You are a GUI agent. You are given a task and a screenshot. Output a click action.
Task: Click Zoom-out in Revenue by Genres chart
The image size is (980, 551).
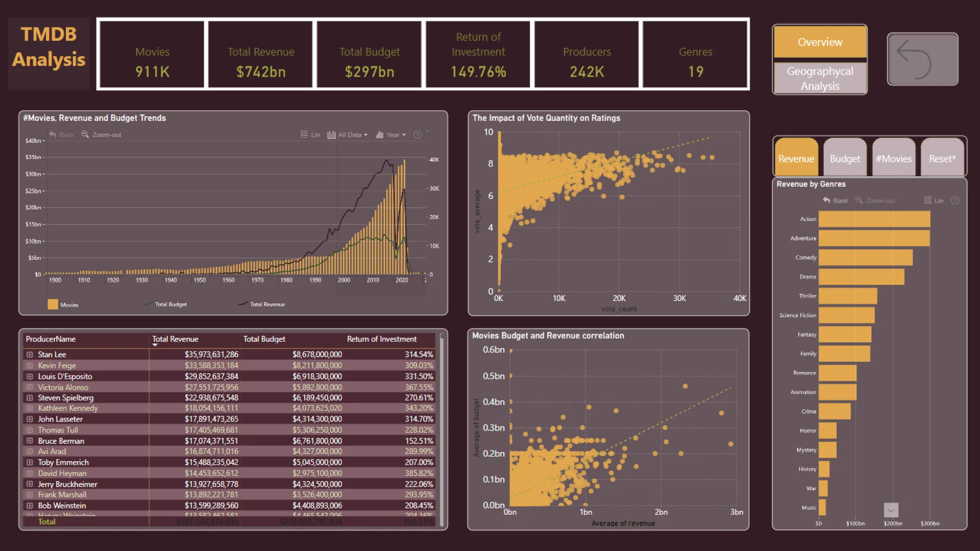875,201
